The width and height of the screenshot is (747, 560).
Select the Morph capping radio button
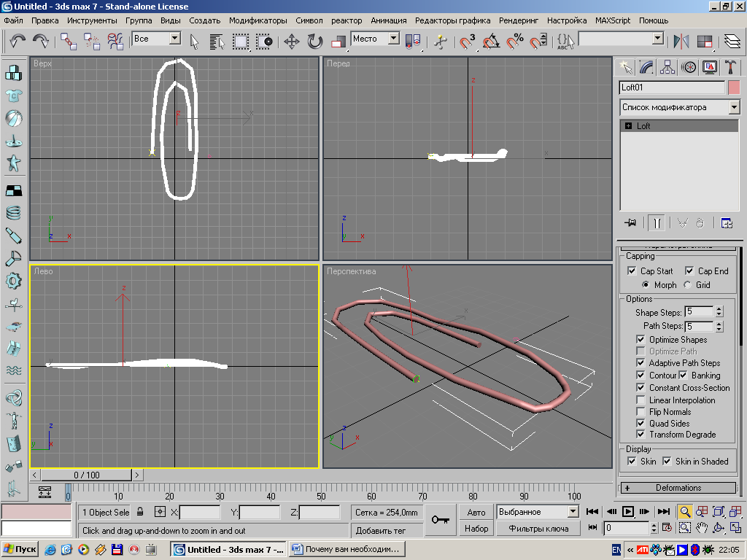646,285
